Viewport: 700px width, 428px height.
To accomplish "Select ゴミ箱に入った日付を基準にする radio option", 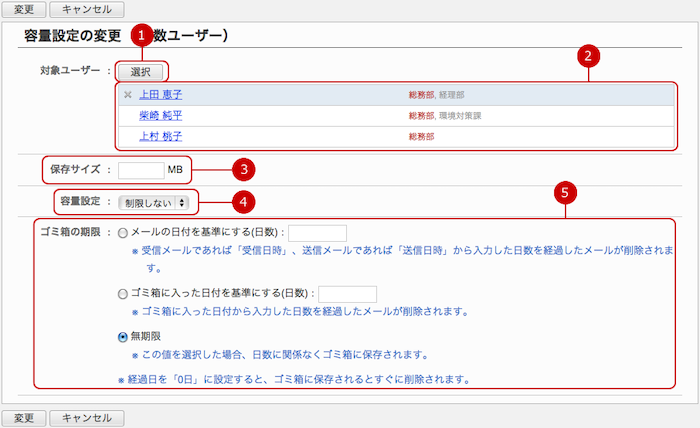I will point(123,293).
